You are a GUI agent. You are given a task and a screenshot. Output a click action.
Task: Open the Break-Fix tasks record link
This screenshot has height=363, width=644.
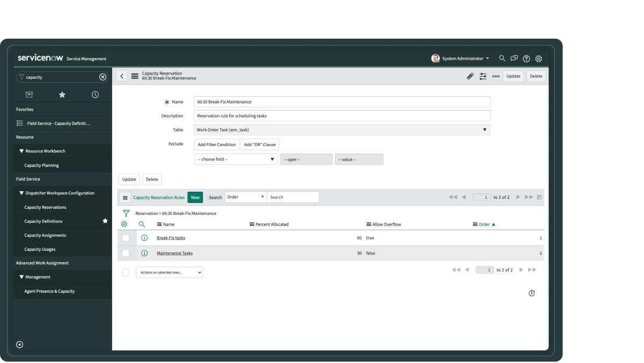coord(171,237)
